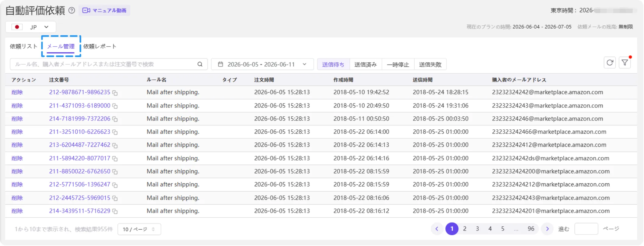Image resolution: width=644 pixels, height=246 pixels.
Task: Click the manual video camera icon
Action: pos(86,10)
